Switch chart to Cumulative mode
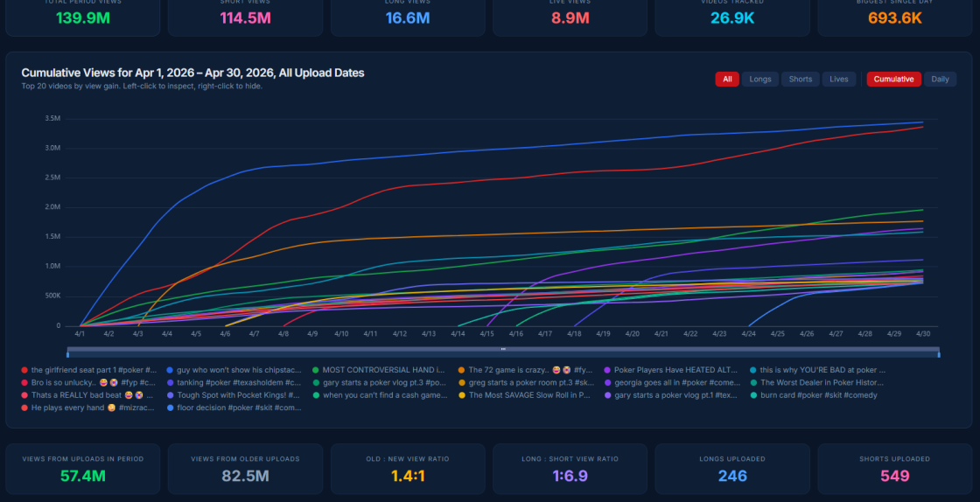Viewport: 980px width, 502px height. [893, 80]
